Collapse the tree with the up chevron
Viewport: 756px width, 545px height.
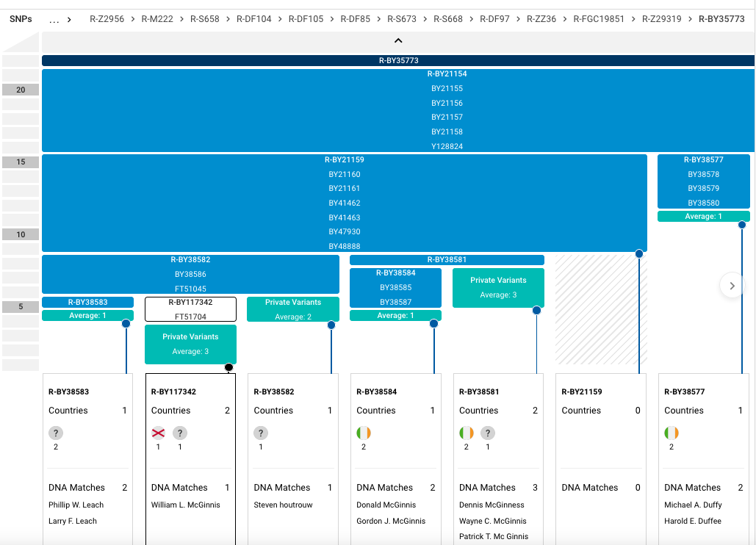(398, 41)
